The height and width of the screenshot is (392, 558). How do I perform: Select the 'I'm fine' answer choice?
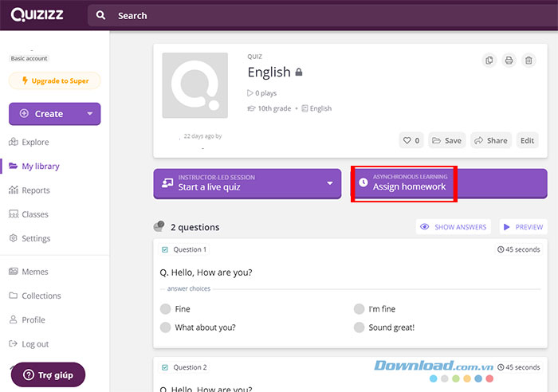click(360, 309)
